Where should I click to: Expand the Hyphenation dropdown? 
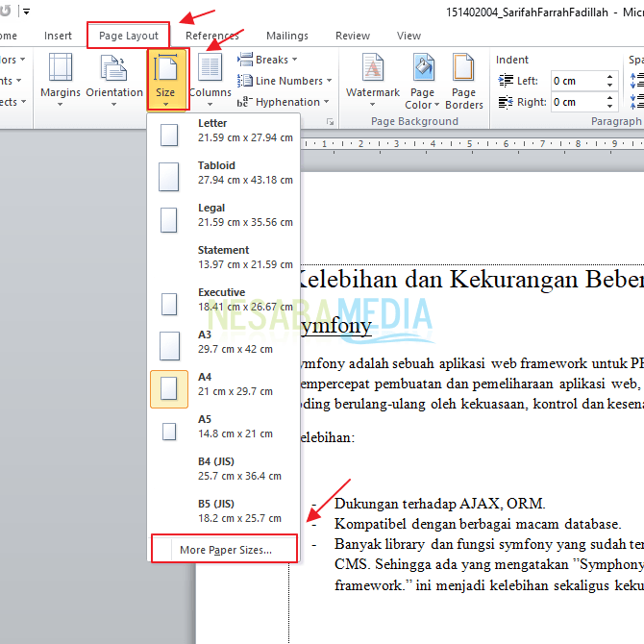(x=283, y=102)
